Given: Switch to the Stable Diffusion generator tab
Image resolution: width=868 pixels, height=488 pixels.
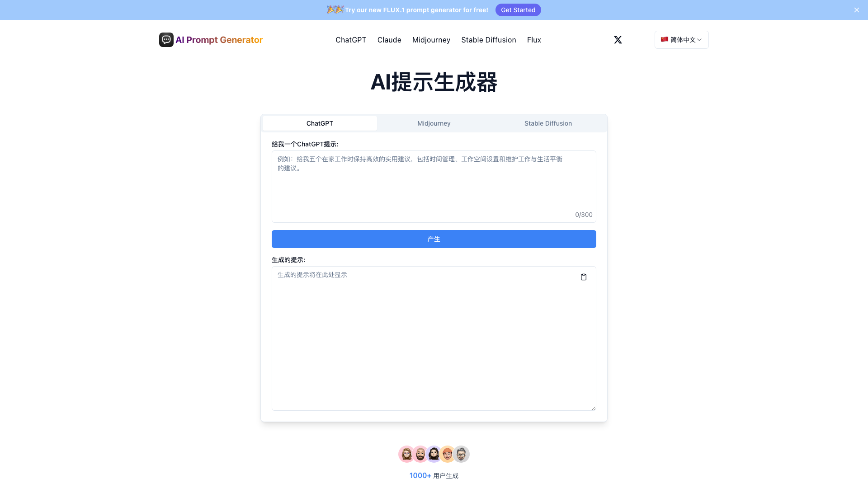Looking at the screenshot, I should [x=548, y=123].
